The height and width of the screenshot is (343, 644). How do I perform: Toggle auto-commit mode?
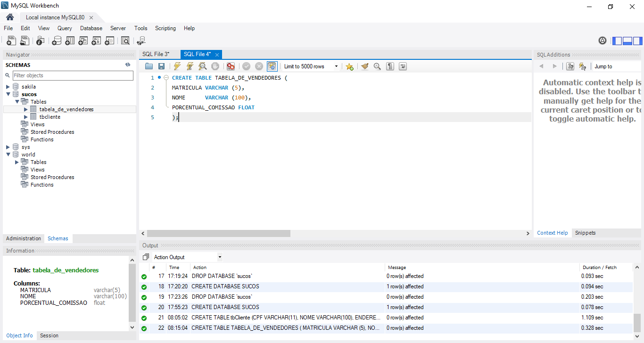272,66
